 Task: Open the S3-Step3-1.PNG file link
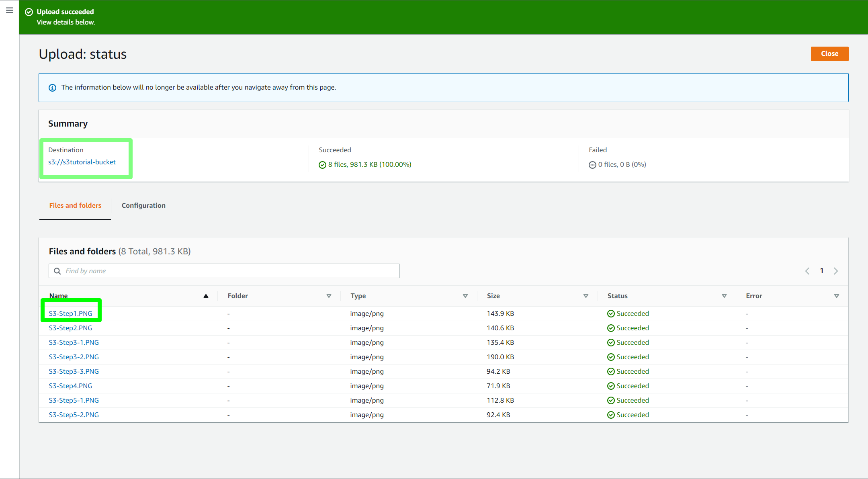pos(74,342)
